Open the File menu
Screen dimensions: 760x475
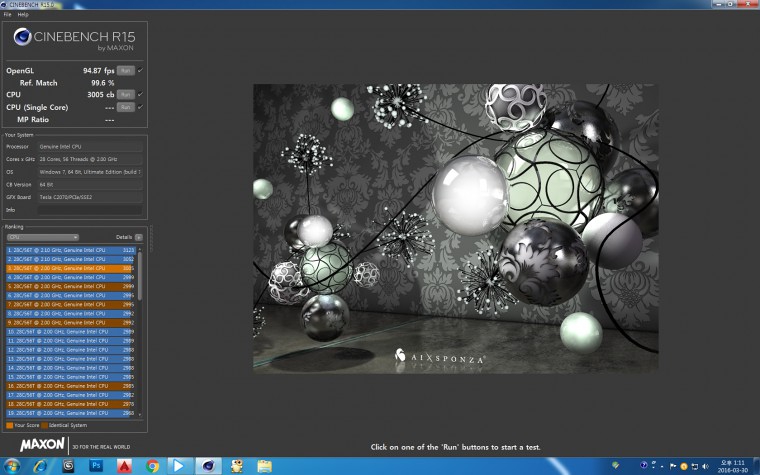[x=7, y=15]
